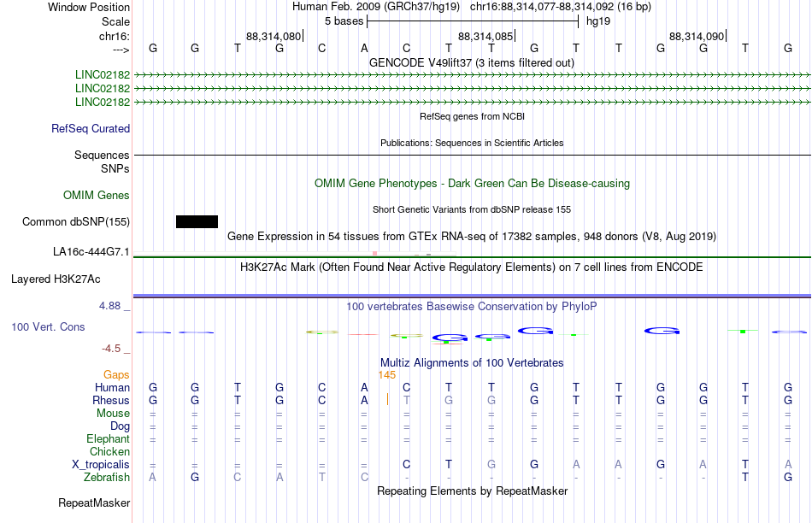Click the Common dbSNP(155) label
The width and height of the screenshot is (812, 523).
point(76,221)
